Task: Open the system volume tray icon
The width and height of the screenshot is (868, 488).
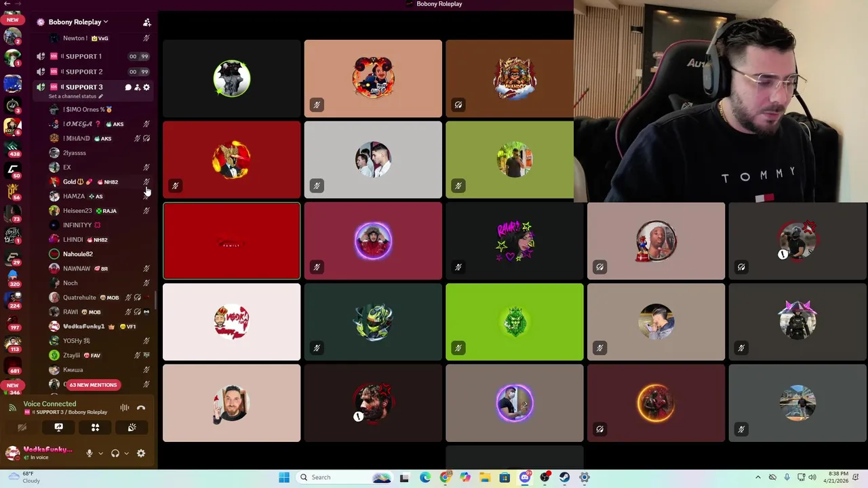Action: (x=812, y=477)
